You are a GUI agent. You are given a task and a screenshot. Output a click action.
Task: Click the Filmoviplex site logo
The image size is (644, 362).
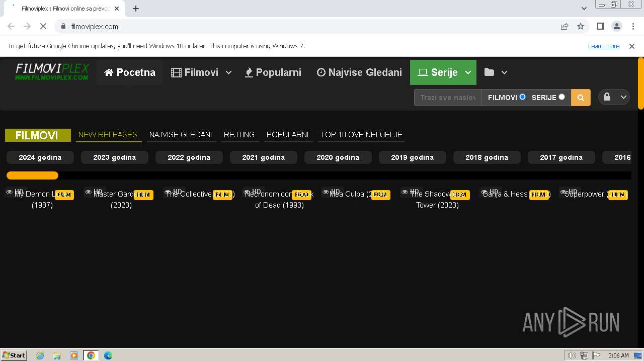(52, 71)
